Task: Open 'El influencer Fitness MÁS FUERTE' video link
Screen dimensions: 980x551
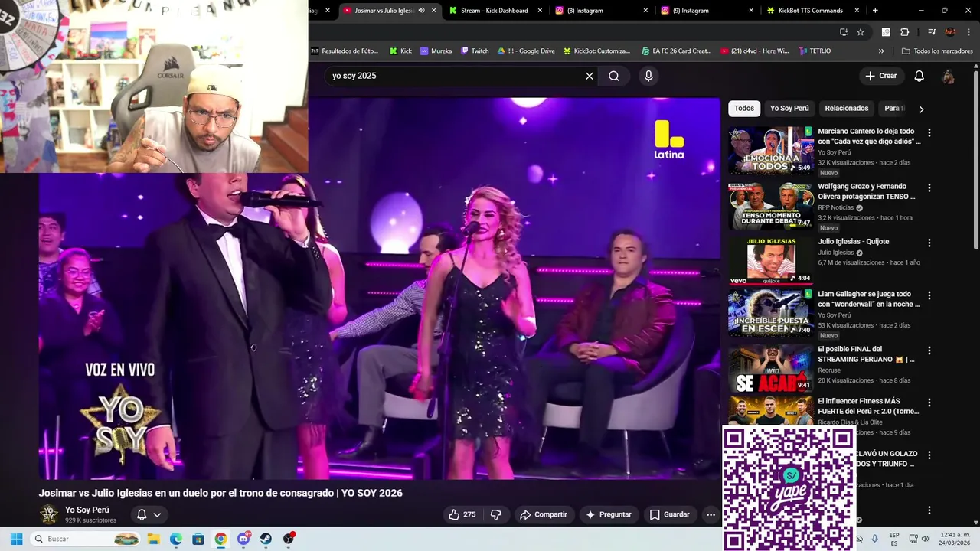Action: 868,406
